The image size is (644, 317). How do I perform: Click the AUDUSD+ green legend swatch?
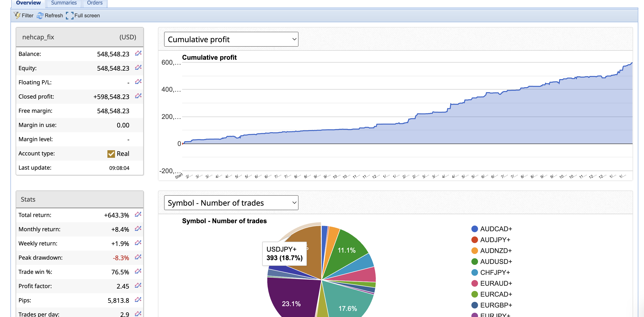[474, 262]
